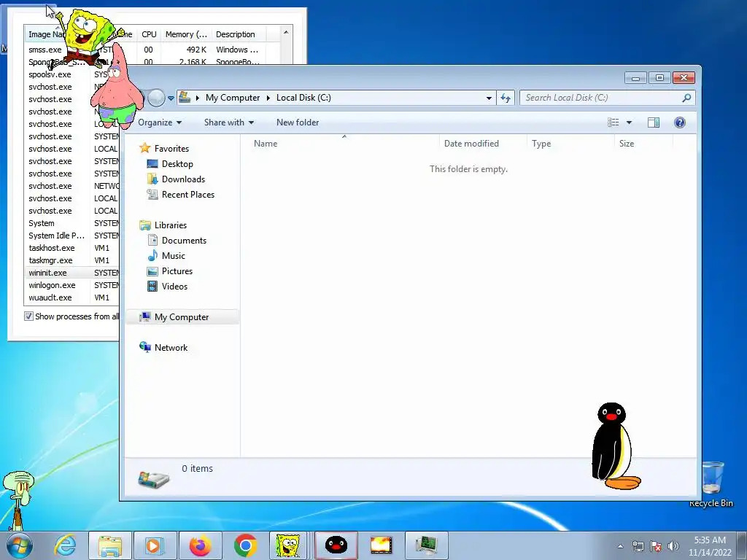Sort Task Manager by CPU column
The image size is (747, 560).
(x=149, y=34)
